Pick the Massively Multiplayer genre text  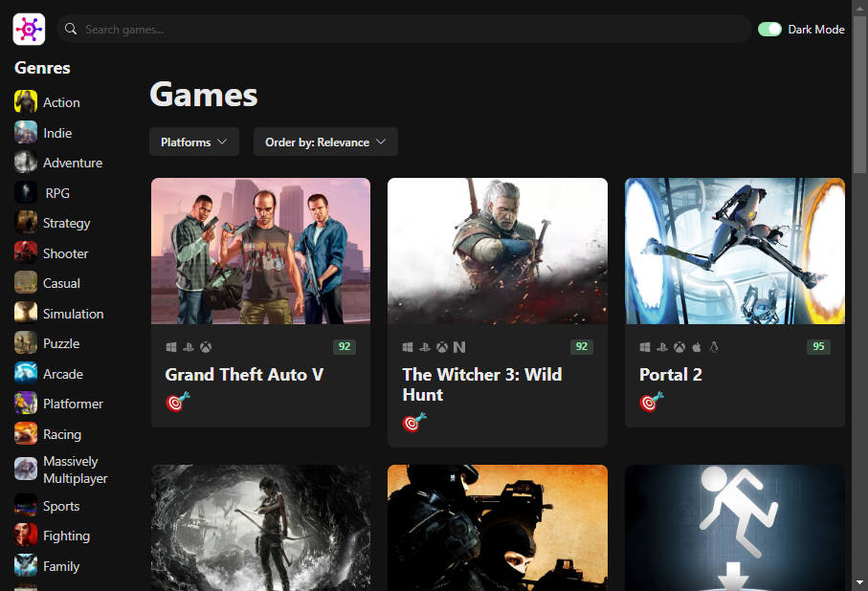click(76, 470)
